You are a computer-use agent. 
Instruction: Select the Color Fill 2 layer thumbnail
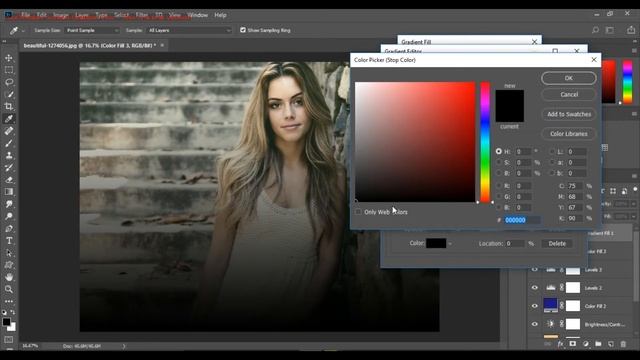551,306
